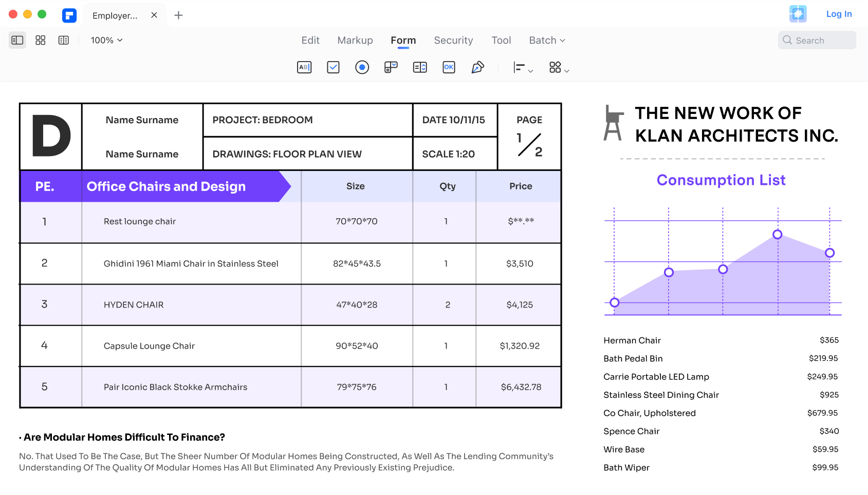This screenshot has height=495, width=868.
Task: Choose the OK push button tool
Action: click(x=449, y=67)
